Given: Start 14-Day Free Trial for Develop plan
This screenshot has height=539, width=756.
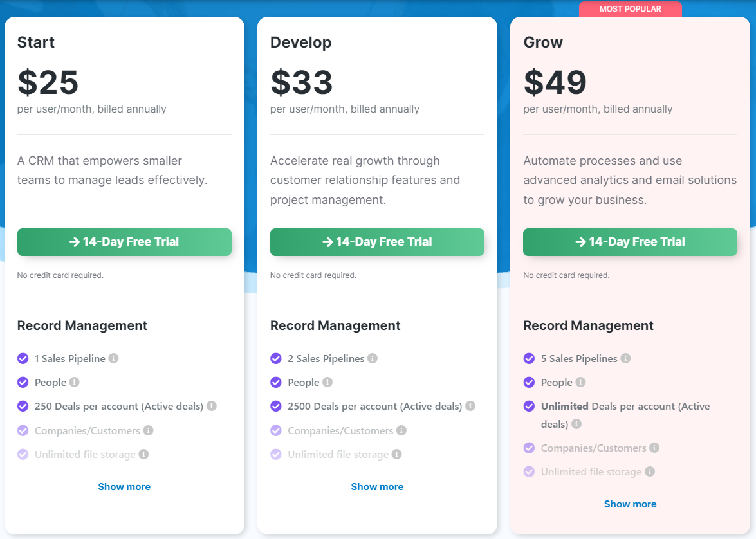Looking at the screenshot, I should [x=377, y=242].
